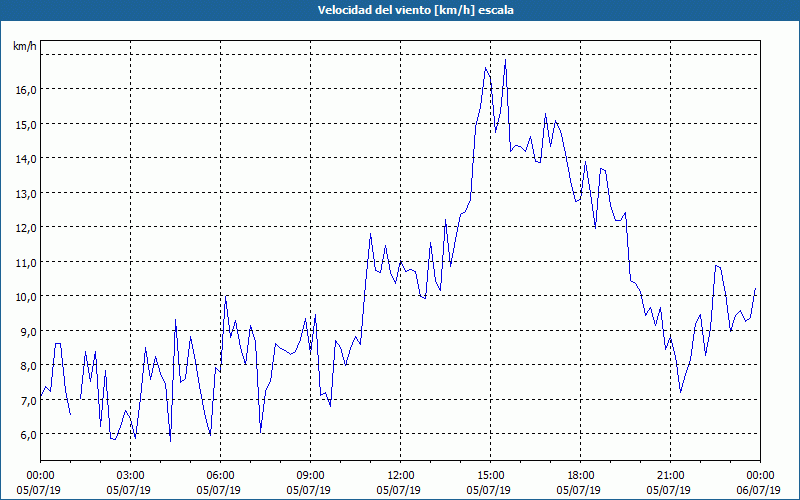Pick the '11,0' speed axis label
The image size is (800, 500).
[x=25, y=262]
